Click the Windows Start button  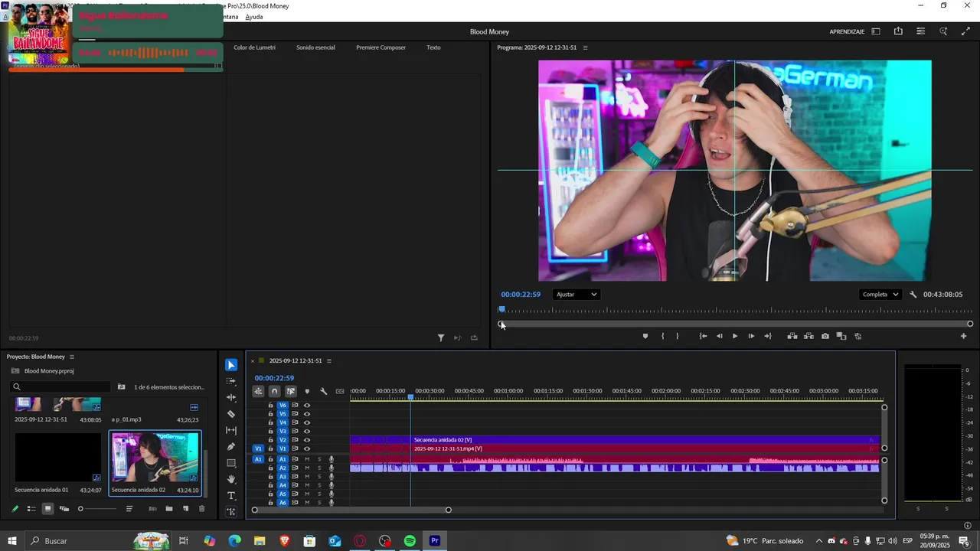click(x=12, y=541)
